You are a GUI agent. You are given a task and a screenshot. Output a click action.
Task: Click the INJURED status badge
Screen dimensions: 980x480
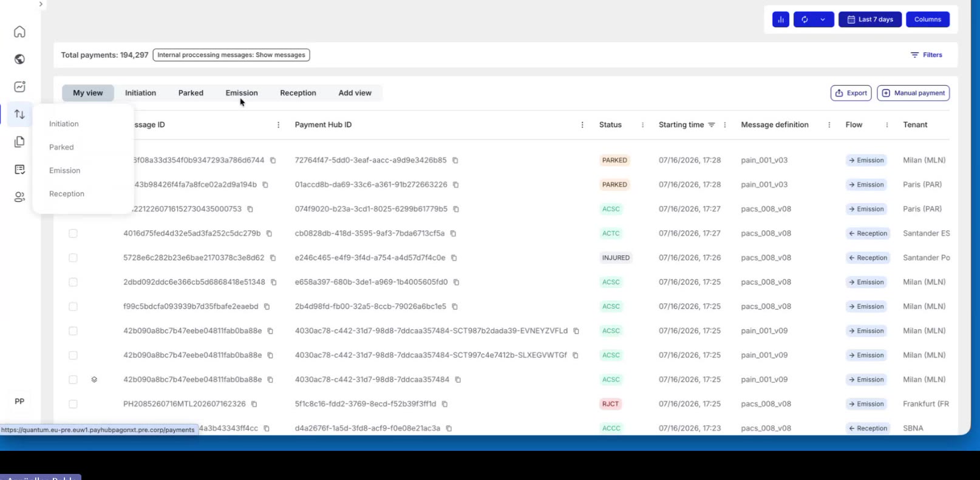[x=616, y=258]
